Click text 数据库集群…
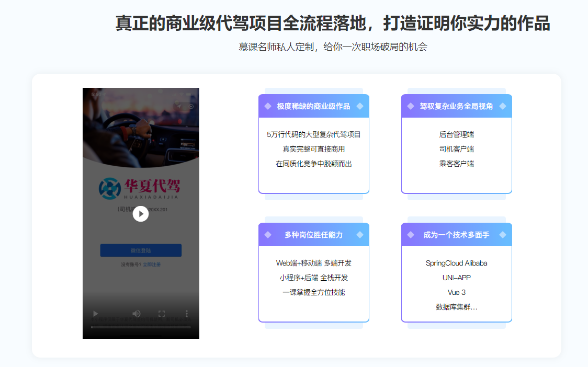This screenshot has width=588, height=367. tap(456, 307)
